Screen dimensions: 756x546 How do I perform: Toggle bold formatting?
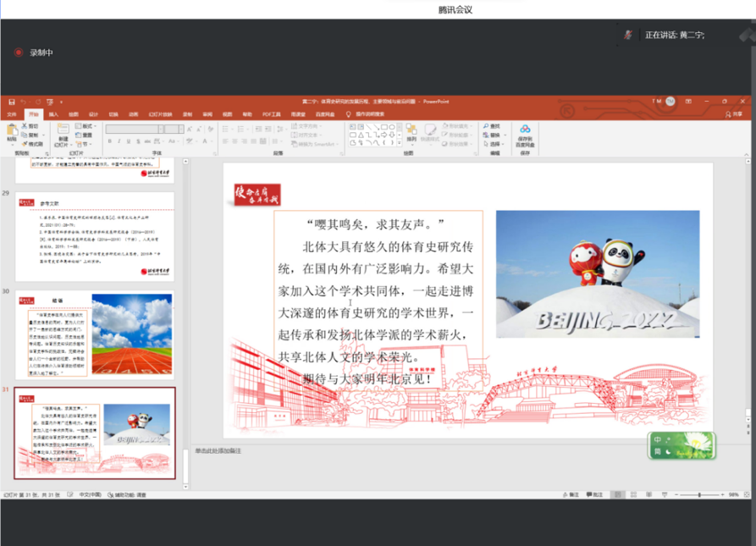pos(108,140)
